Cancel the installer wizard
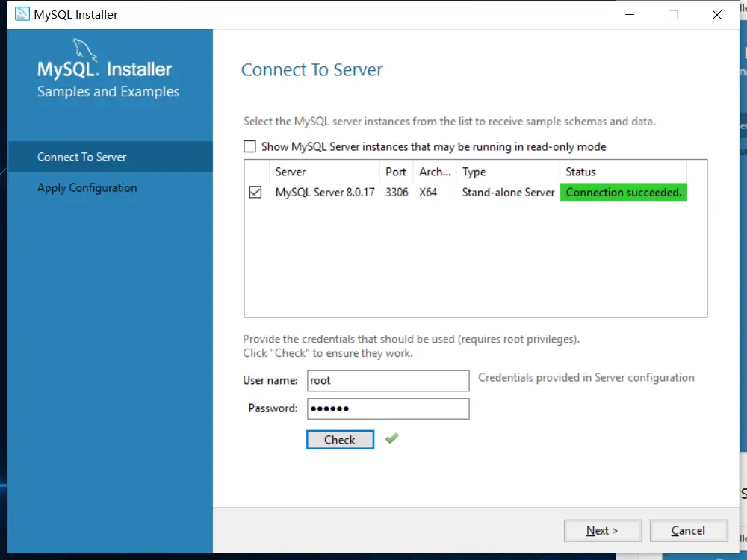This screenshot has height=560, width=747. coord(689,530)
